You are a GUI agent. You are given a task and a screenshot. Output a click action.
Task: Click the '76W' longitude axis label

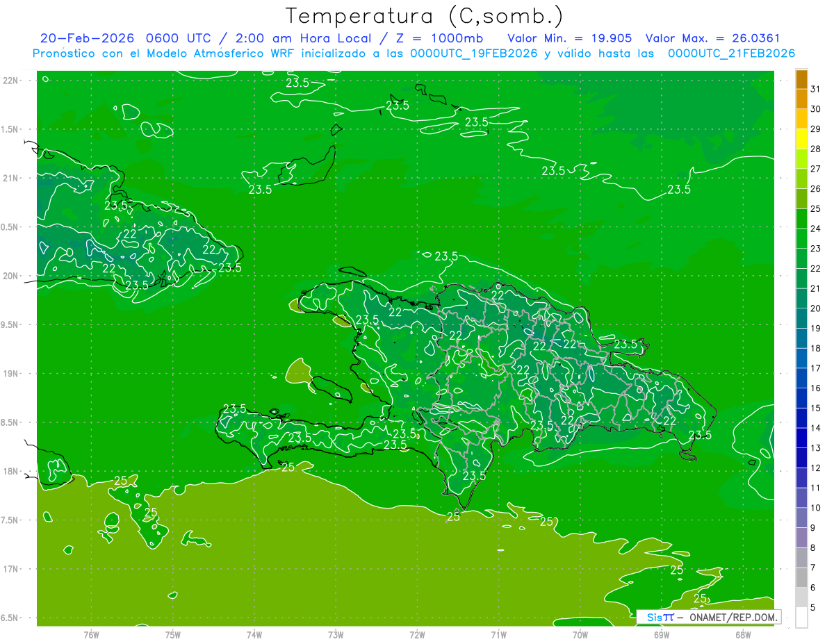(x=91, y=634)
